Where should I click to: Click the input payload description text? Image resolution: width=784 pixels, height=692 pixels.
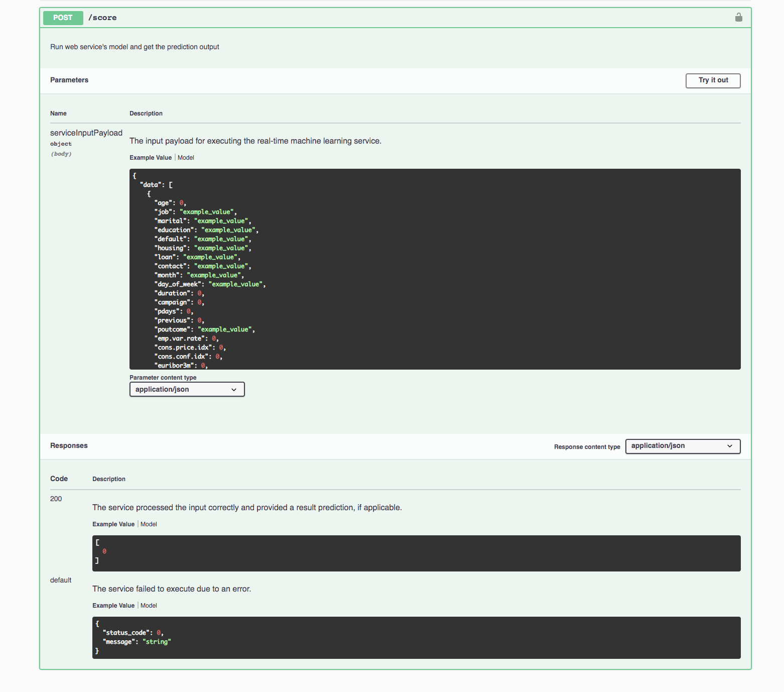coord(255,141)
